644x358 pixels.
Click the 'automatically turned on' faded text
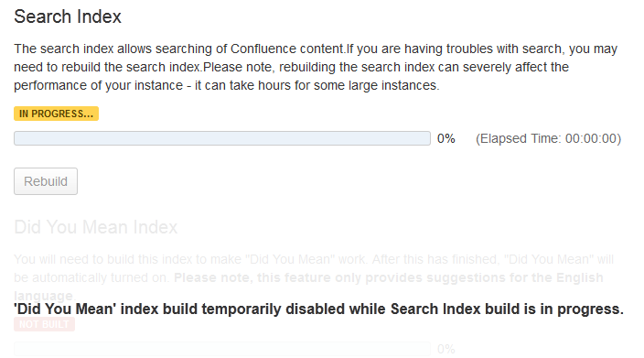tap(100, 277)
